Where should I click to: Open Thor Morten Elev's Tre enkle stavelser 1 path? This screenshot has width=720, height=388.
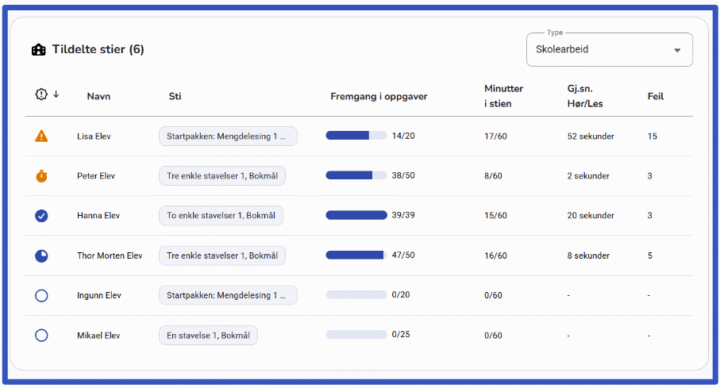tap(222, 256)
